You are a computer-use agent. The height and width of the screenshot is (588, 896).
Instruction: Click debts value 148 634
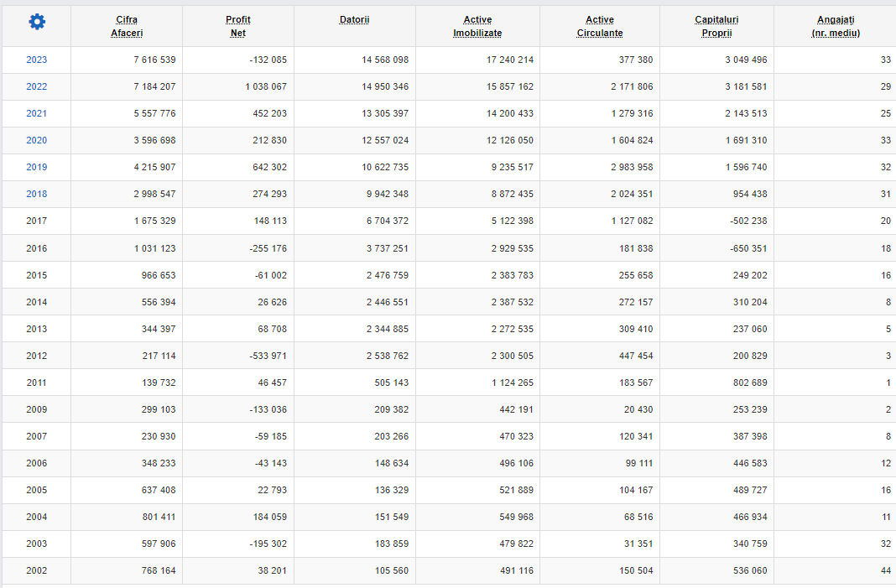[392, 463]
